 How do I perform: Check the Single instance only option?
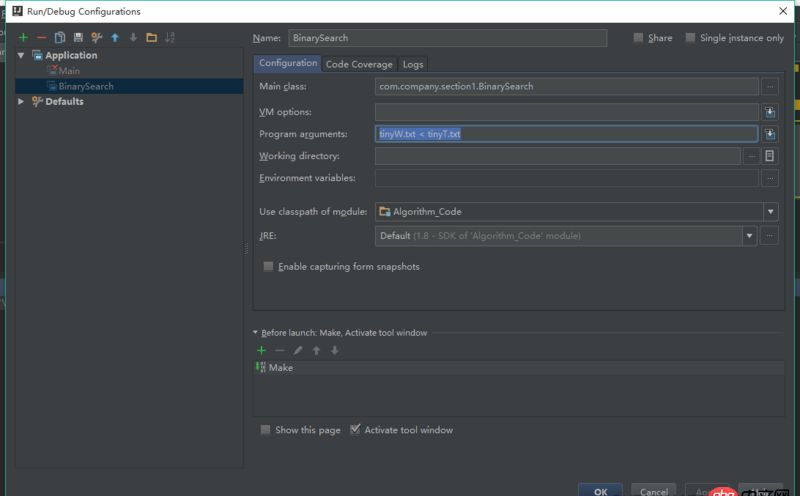691,38
